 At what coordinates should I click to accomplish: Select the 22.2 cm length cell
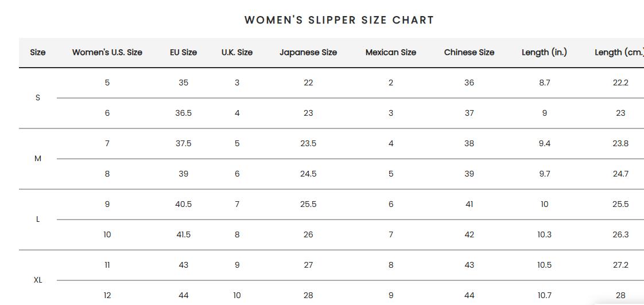coord(620,83)
